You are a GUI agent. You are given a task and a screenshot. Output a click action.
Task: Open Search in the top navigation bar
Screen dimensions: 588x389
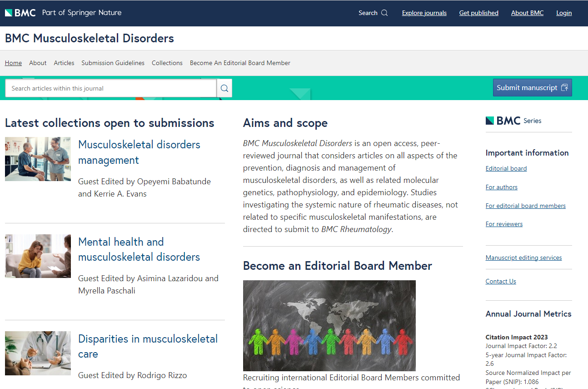click(x=373, y=13)
